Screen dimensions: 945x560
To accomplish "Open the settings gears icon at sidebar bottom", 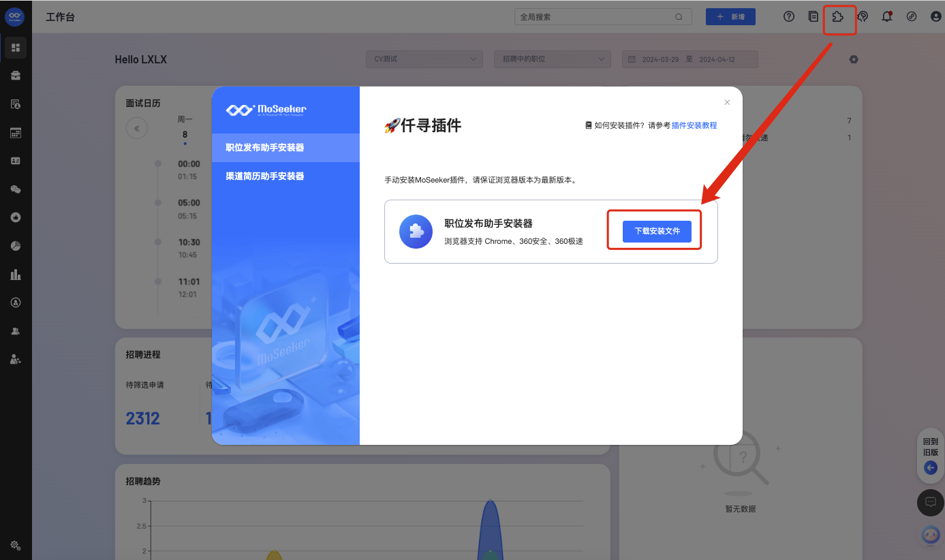I will pos(16,545).
